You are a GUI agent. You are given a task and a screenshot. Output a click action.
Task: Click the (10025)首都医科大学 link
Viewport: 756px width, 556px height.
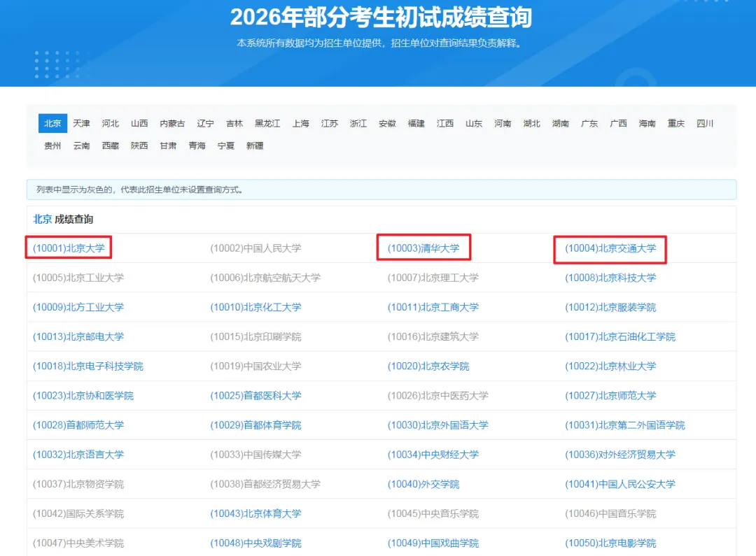pyautogui.click(x=255, y=396)
